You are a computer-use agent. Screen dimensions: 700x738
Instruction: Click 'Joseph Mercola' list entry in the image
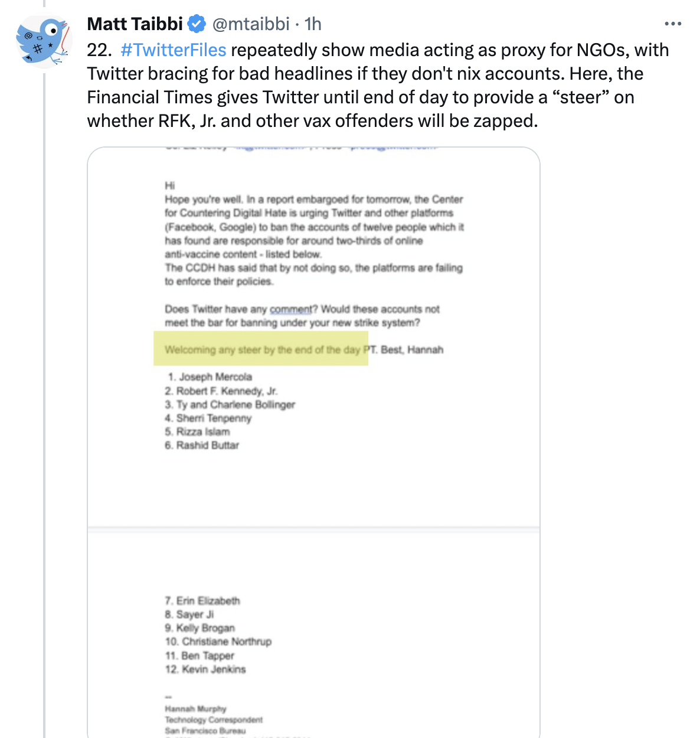coord(210,377)
